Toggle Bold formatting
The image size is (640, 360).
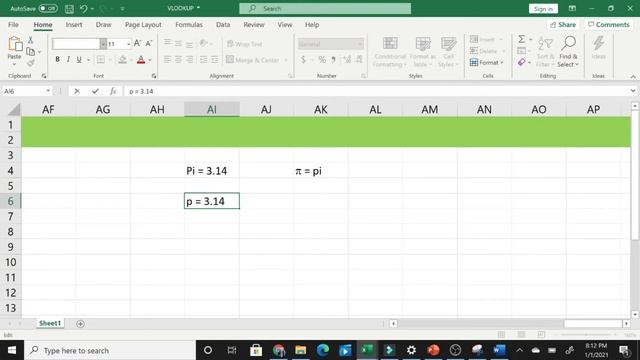point(58,60)
